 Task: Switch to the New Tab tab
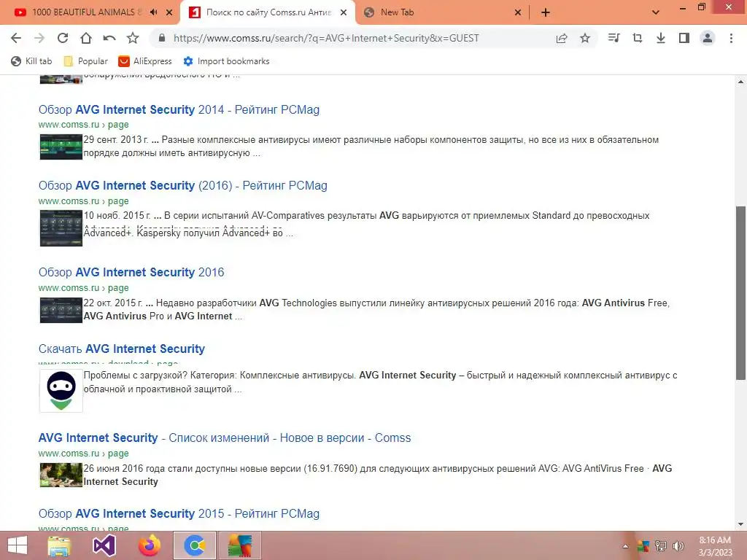coord(397,12)
